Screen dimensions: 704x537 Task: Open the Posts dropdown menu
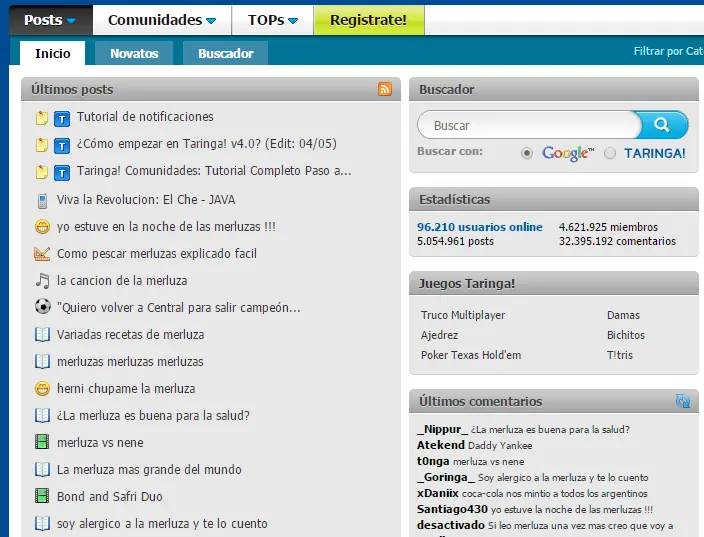(x=50, y=20)
